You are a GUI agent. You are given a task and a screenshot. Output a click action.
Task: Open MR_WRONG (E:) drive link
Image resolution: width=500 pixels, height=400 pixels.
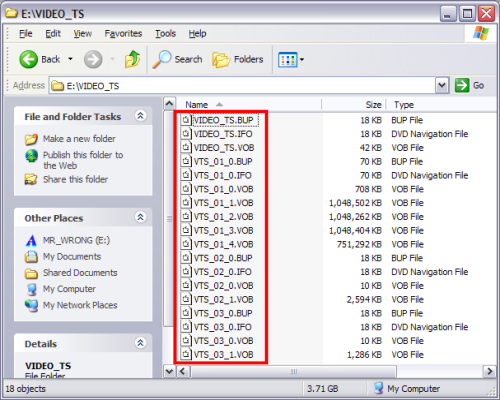point(76,240)
